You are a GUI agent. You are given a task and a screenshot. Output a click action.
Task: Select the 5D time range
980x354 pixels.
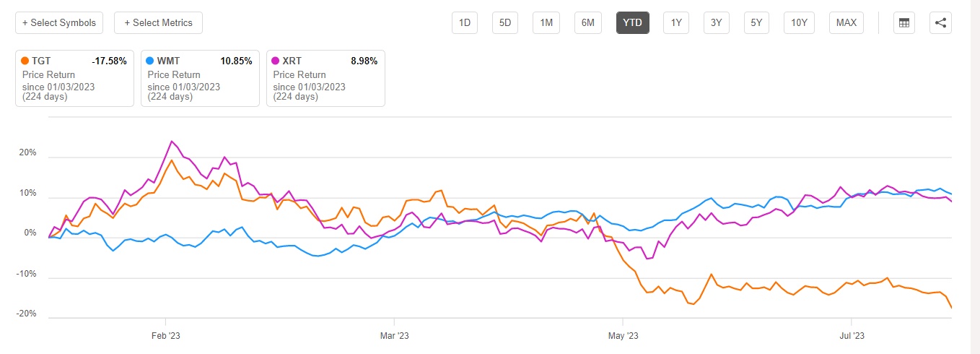(505, 22)
